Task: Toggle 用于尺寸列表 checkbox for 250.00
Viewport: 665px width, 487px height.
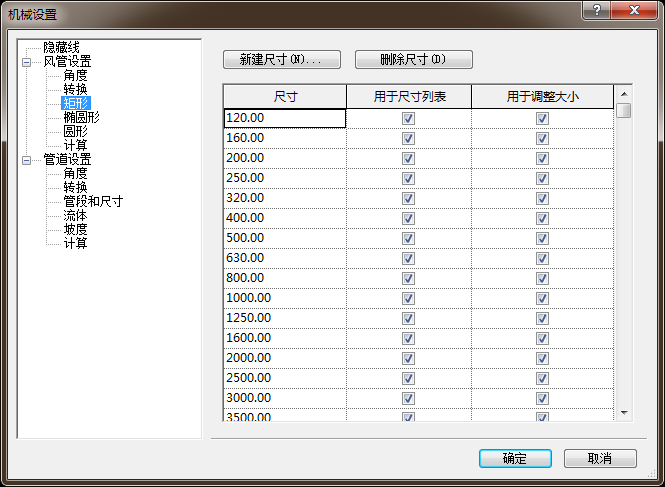Action: click(x=408, y=178)
